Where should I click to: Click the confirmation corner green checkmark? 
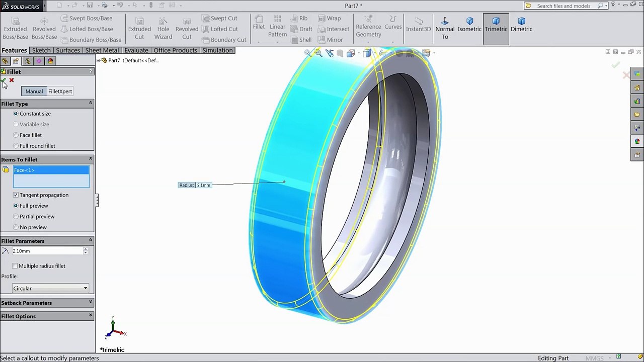coord(615,65)
